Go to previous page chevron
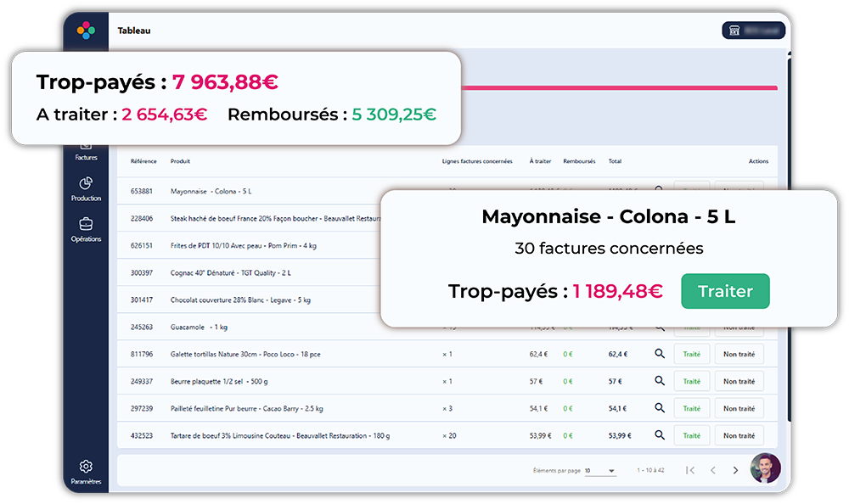This screenshot has width=849, height=504. (x=713, y=470)
